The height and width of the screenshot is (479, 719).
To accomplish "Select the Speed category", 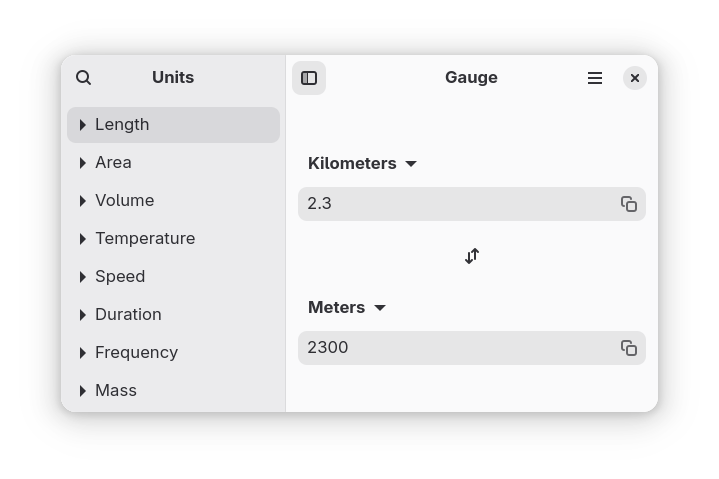I will tap(173, 277).
